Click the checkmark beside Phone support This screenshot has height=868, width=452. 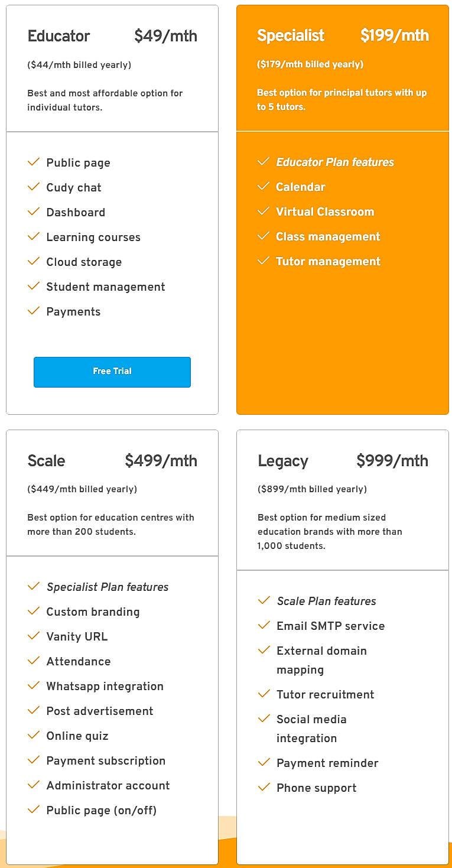click(264, 787)
